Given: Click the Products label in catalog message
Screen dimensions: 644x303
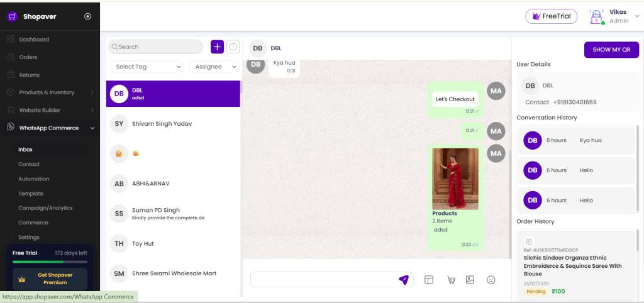Looking at the screenshot, I should [445, 214].
